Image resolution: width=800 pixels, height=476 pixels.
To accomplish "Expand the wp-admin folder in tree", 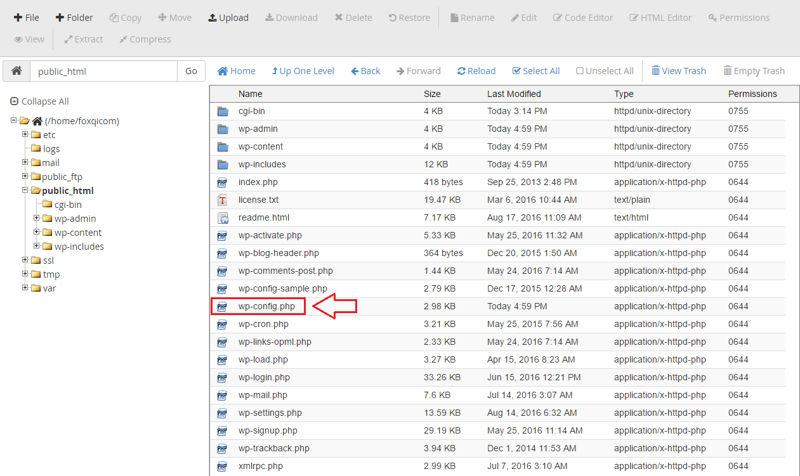I will click(37, 218).
